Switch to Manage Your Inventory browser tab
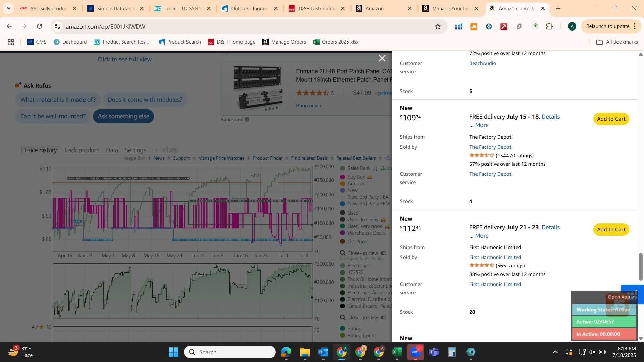The height and width of the screenshot is (362, 644). 451,8
